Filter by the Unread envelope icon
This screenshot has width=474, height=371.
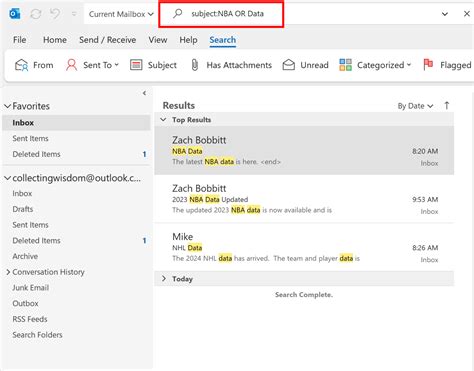coord(289,65)
